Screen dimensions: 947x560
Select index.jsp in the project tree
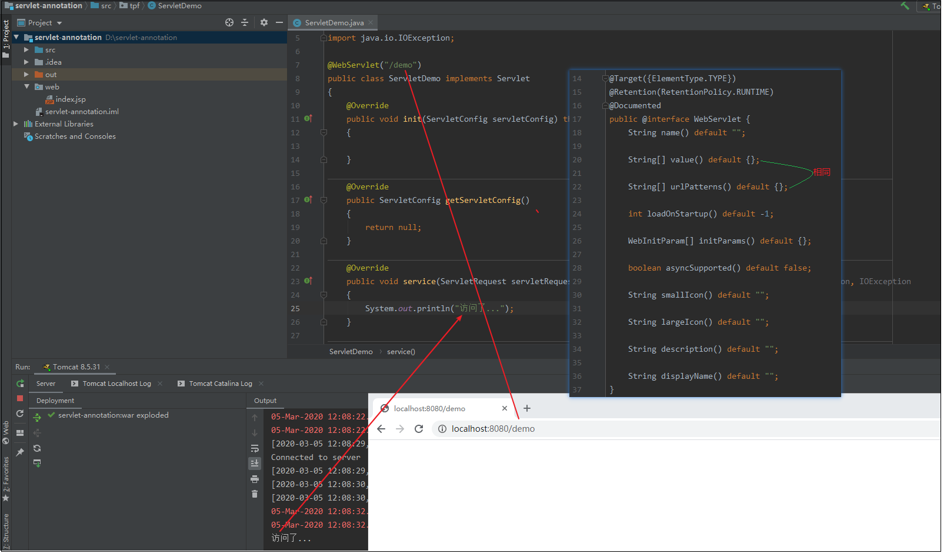click(70, 99)
